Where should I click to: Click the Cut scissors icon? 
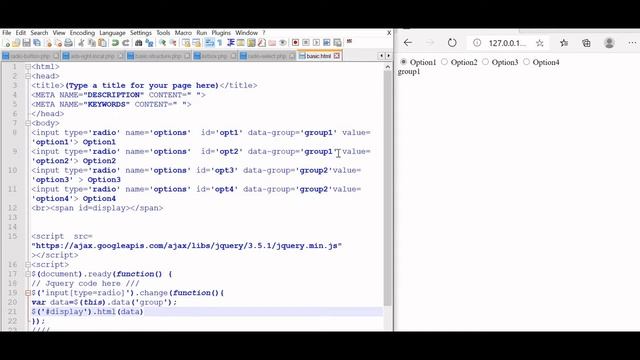pyautogui.click(x=80, y=42)
